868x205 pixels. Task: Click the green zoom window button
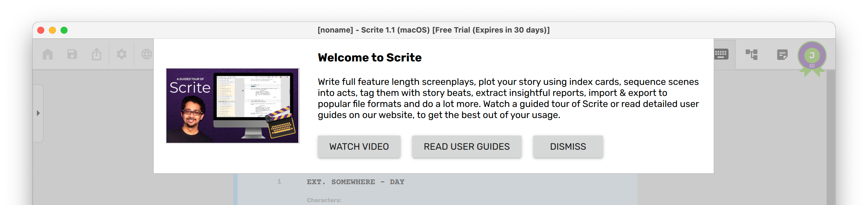[x=64, y=30]
